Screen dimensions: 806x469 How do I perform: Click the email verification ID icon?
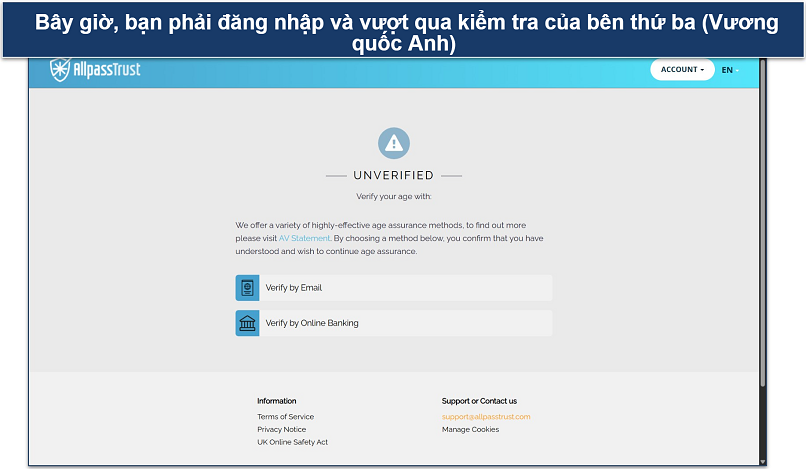(x=247, y=288)
